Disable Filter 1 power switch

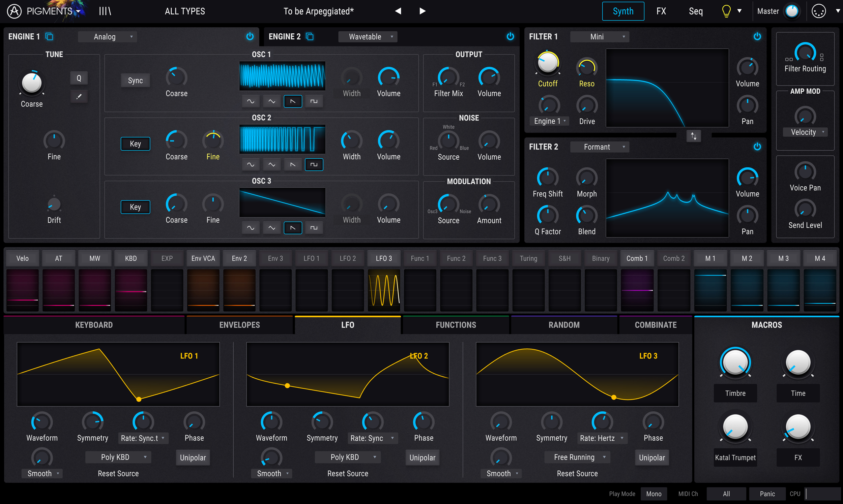pos(757,37)
